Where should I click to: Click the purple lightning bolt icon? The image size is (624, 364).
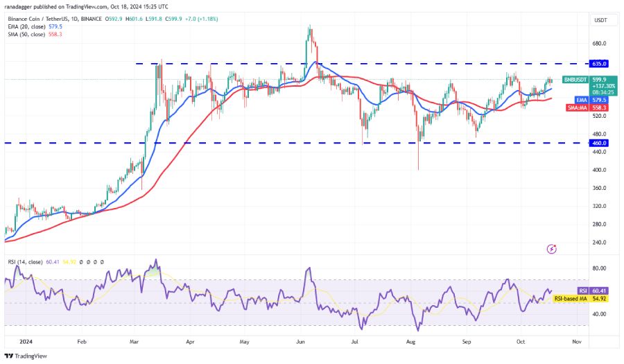(552, 249)
